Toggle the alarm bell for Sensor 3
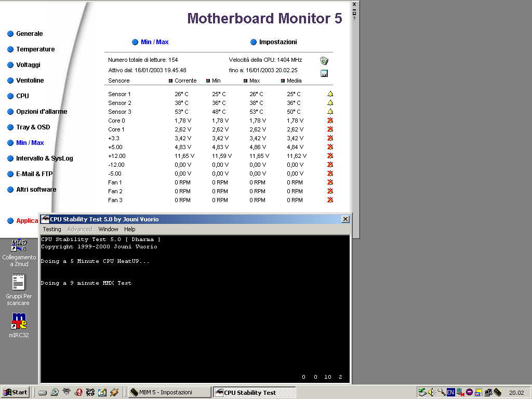Image resolution: width=532 pixels, height=399 pixels. point(330,112)
